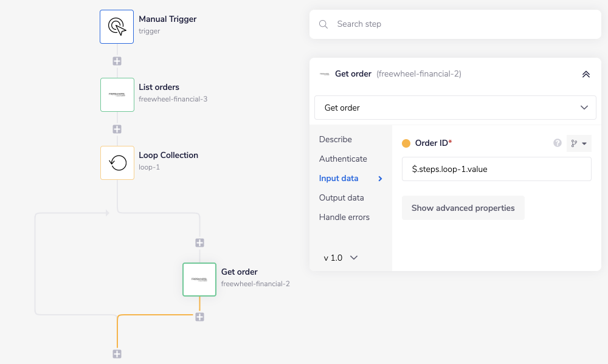Click the Get order node icon in workflow
The width and height of the screenshot is (608, 364).
tap(199, 279)
